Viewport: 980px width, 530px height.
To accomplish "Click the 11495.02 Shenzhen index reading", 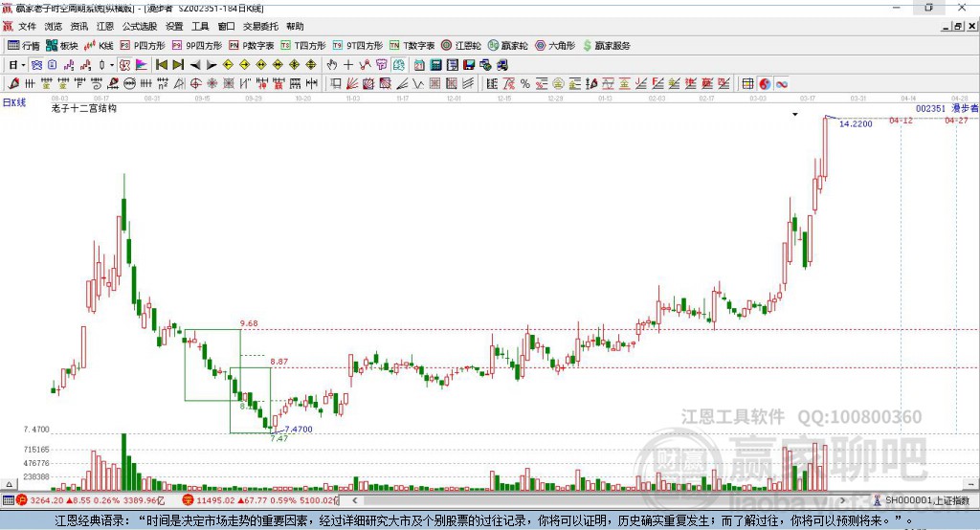I will (214, 500).
